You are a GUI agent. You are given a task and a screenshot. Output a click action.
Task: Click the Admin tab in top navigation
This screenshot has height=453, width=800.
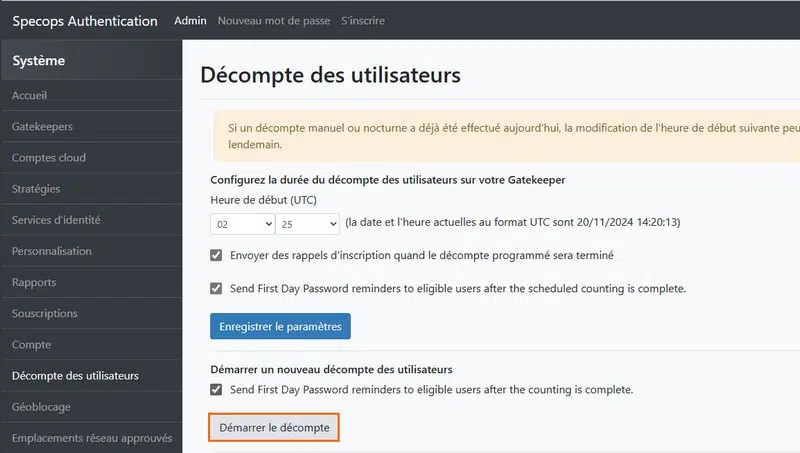coord(190,21)
